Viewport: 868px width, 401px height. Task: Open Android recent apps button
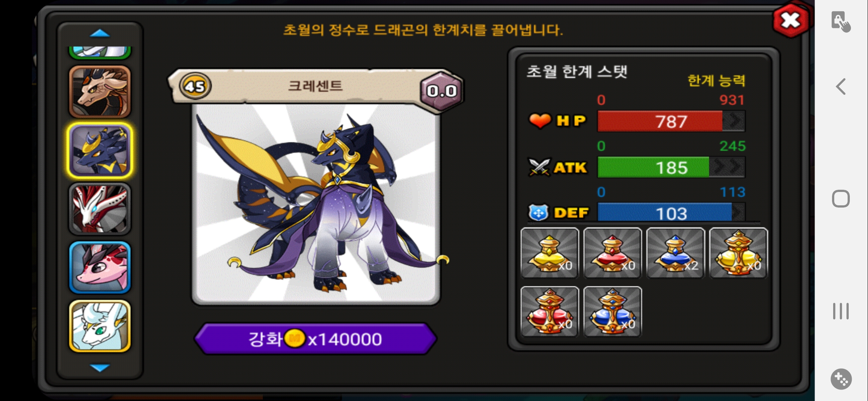coord(841,311)
